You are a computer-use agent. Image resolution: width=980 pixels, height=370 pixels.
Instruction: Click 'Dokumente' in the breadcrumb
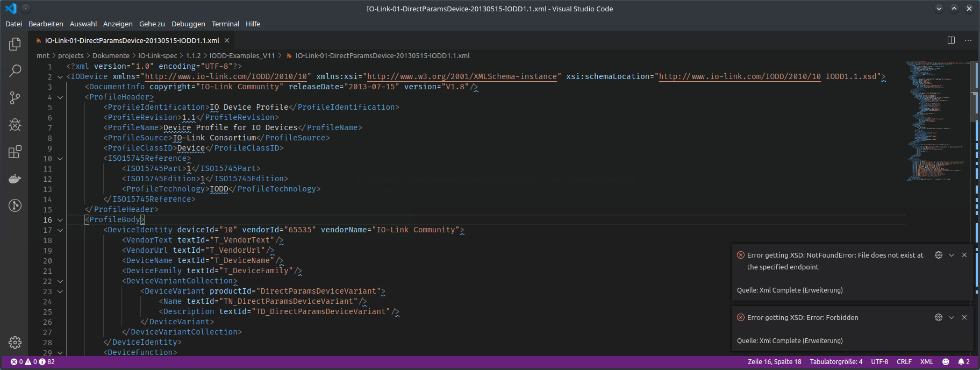coord(111,55)
